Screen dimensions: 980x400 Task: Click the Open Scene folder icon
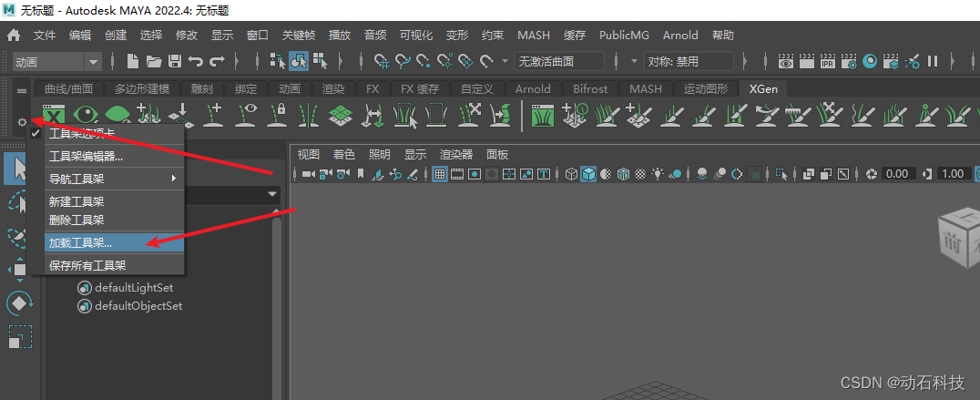point(154,61)
